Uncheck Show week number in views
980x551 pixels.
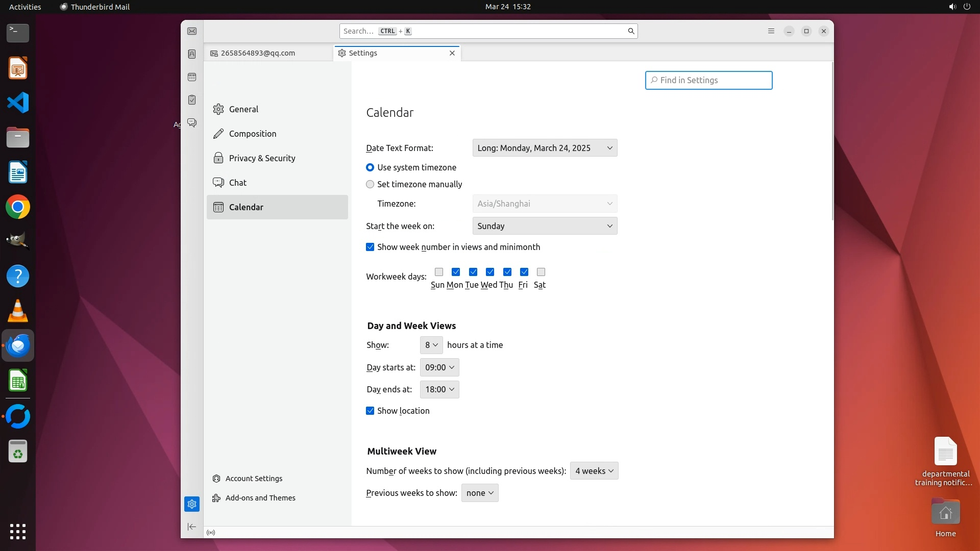click(370, 247)
